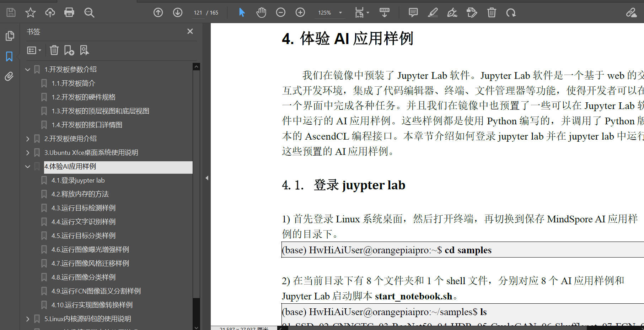
Task: Delete with the toolbar trash icon
Action: point(492,13)
